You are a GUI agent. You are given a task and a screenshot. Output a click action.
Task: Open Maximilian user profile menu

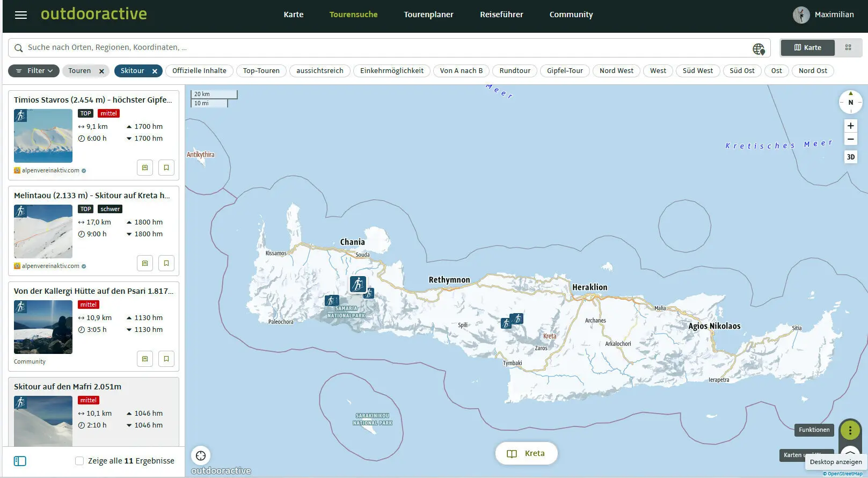823,15
